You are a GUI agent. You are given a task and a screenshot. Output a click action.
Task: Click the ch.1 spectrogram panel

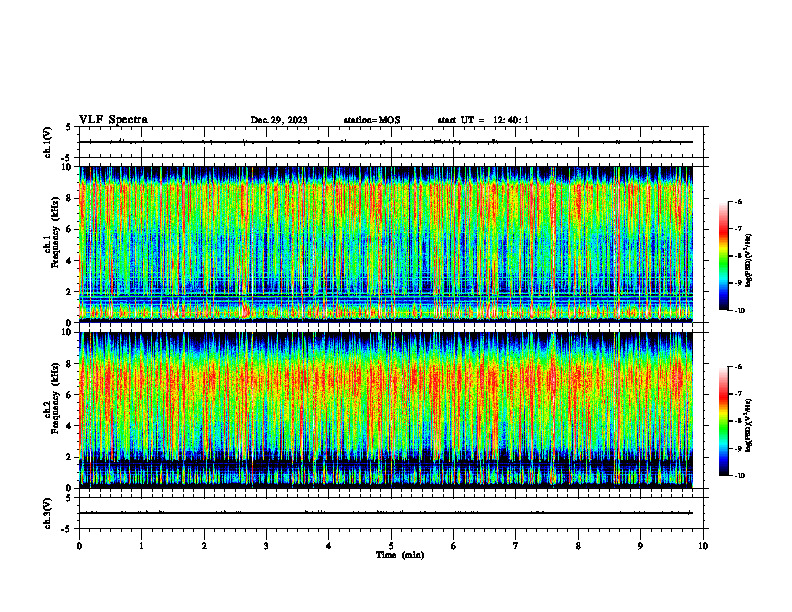coord(386,244)
